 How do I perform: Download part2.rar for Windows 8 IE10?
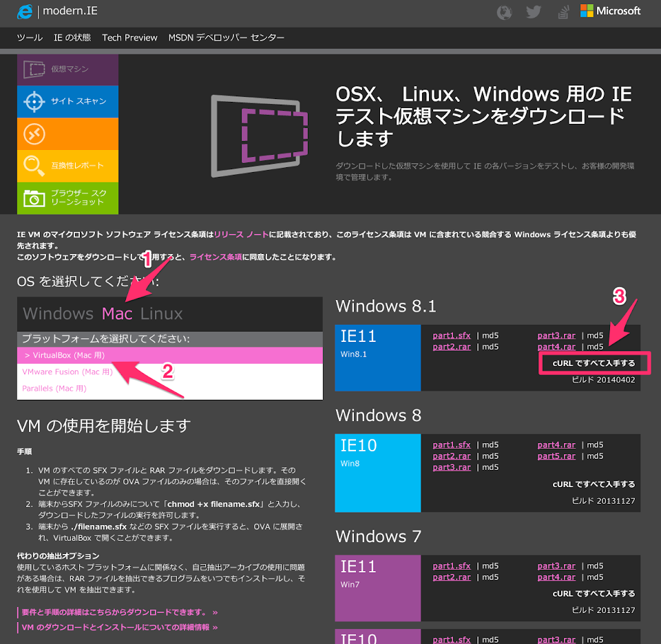[452, 456]
